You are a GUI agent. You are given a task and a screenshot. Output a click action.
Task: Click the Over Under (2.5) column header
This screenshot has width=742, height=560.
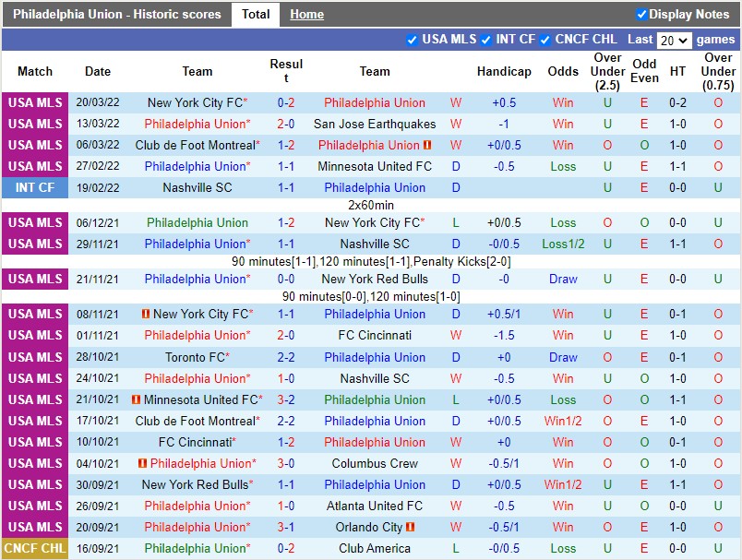pyautogui.click(x=607, y=71)
